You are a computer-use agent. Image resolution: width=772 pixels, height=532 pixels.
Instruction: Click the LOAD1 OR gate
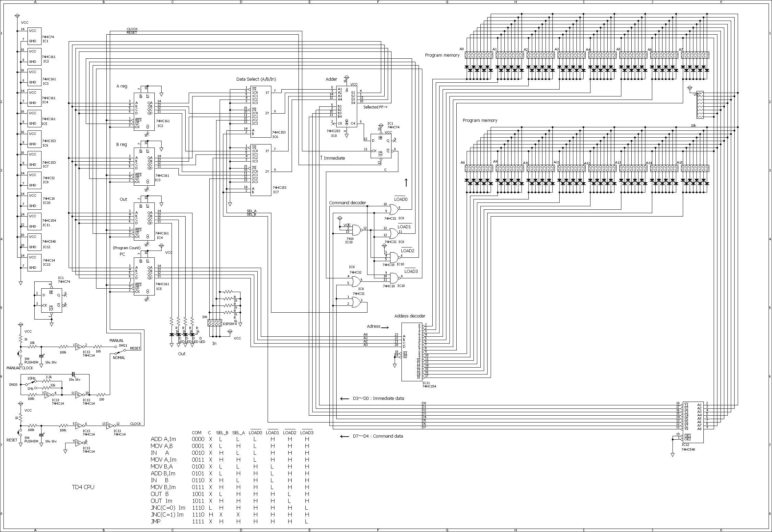click(x=394, y=233)
